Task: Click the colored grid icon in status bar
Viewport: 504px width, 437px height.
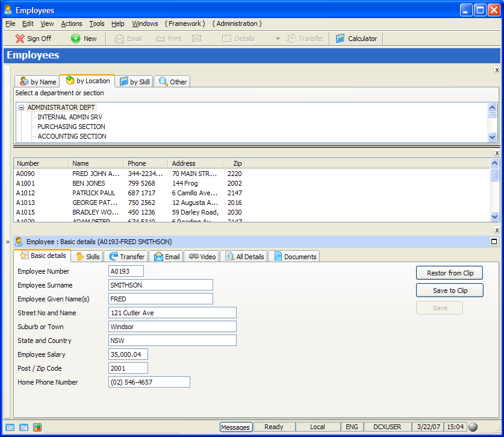Action: tap(37, 427)
